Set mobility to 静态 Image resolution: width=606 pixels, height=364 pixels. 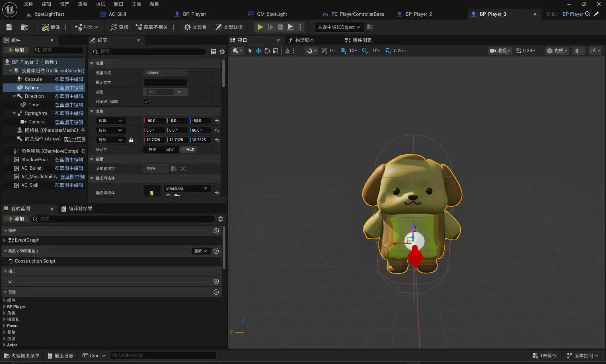click(152, 150)
